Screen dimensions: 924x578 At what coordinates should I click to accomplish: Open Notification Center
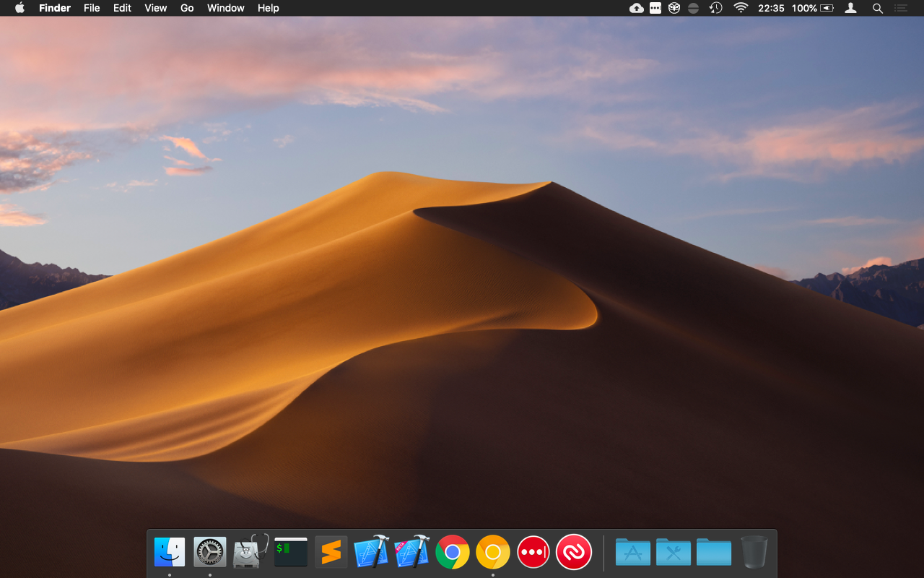tap(901, 8)
